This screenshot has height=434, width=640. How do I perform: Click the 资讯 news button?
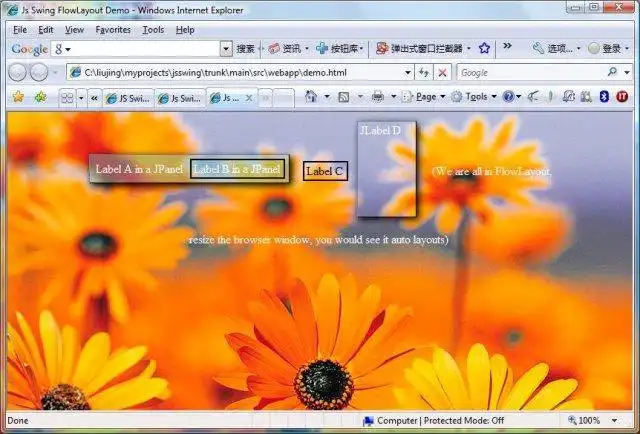pos(288,49)
